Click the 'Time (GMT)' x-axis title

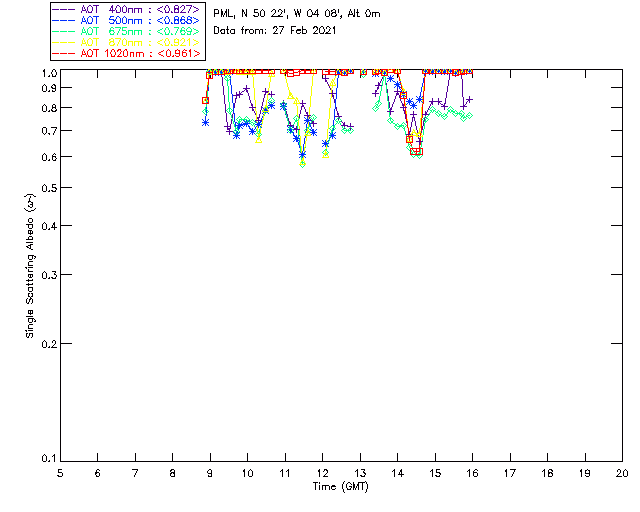340,487
